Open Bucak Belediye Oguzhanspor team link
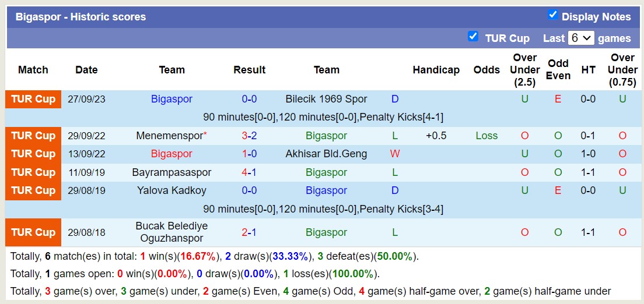 pyautogui.click(x=171, y=232)
